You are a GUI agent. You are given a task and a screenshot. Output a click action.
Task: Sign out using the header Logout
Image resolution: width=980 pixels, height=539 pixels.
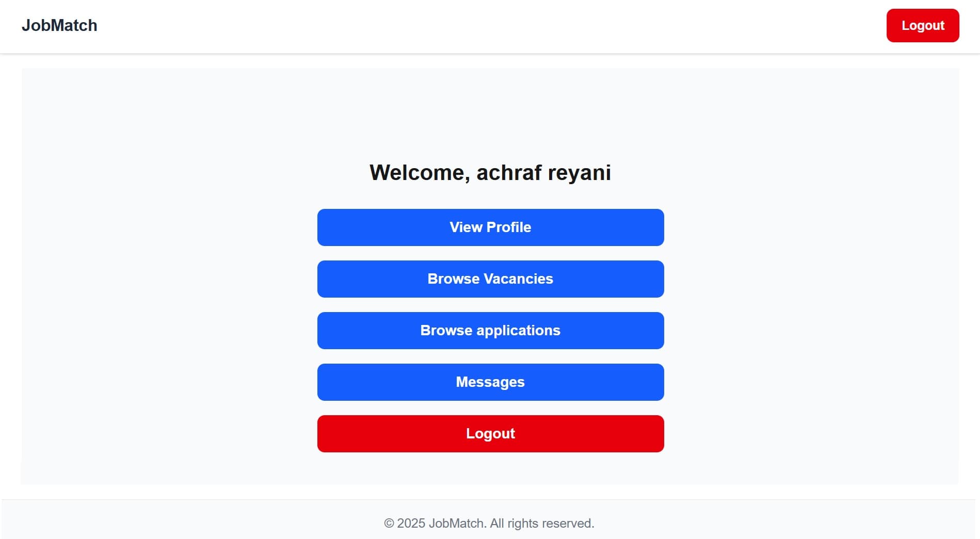(922, 25)
